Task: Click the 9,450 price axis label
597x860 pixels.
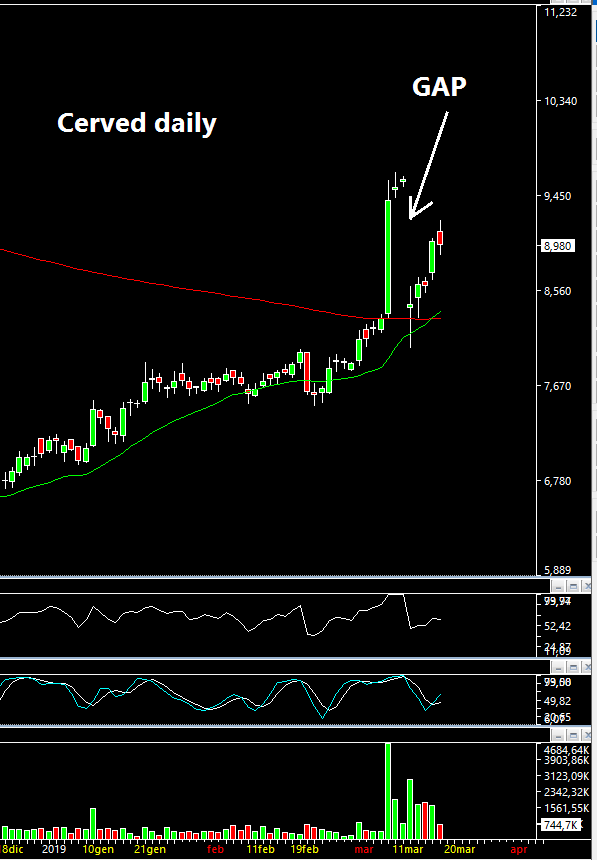Action: (x=557, y=196)
